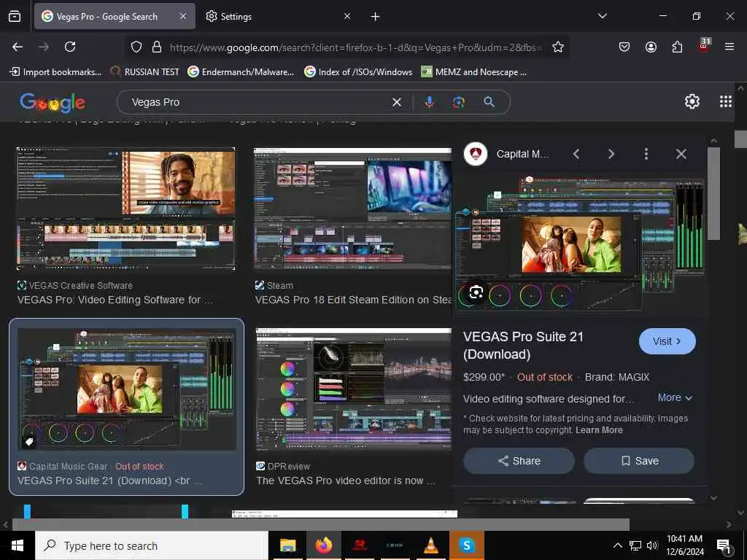The width and height of the screenshot is (747, 560).
Task: Open the RUSSIAN TEST bookmark
Action: 145,72
